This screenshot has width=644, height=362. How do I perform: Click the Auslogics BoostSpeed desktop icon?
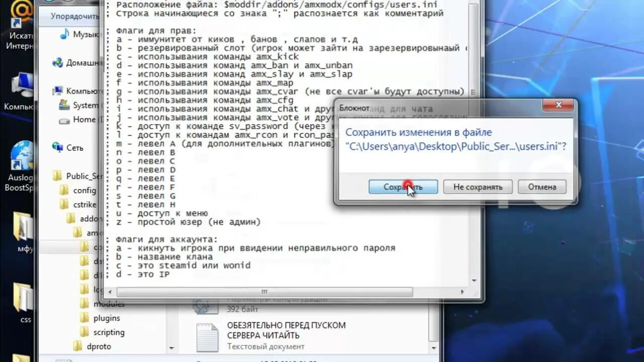click(x=21, y=166)
